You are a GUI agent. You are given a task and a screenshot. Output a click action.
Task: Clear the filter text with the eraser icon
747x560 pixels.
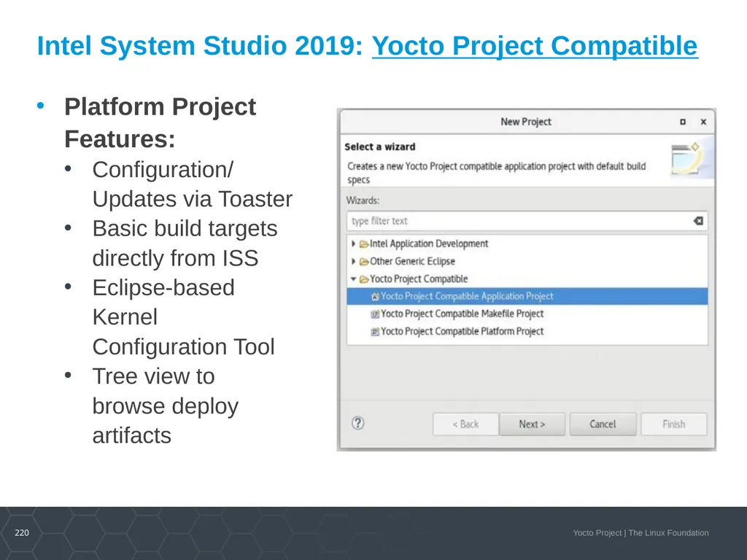pos(698,221)
